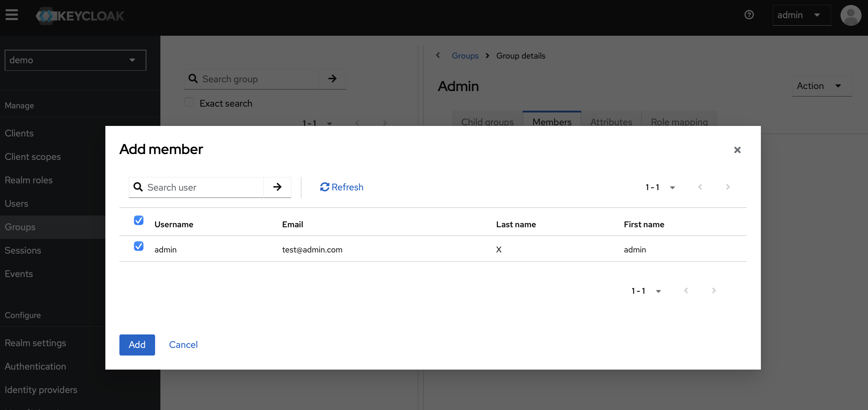868x410 pixels.
Task: Go to next page in top pagination of dialog
Action: 728,187
